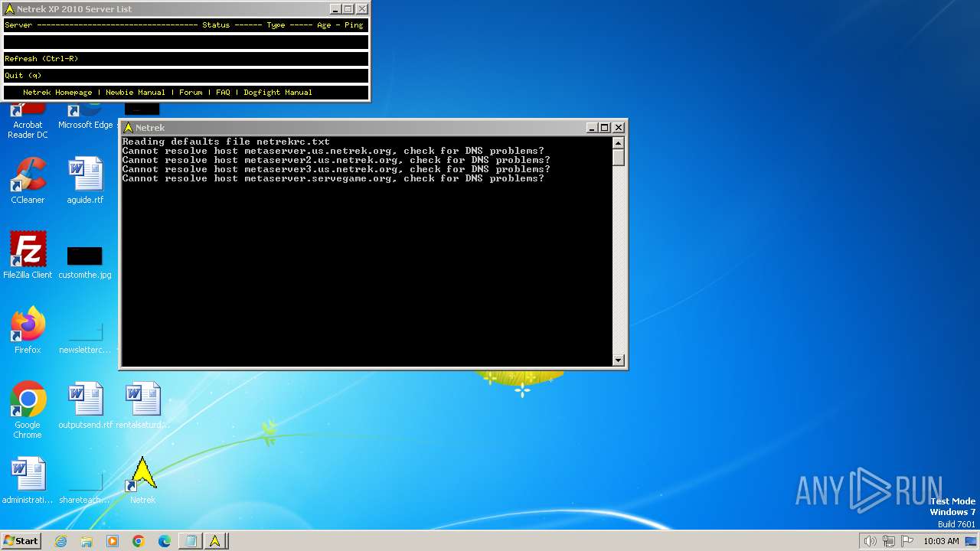Click the Server List title bar icon
The image size is (980, 551).
(x=9, y=9)
